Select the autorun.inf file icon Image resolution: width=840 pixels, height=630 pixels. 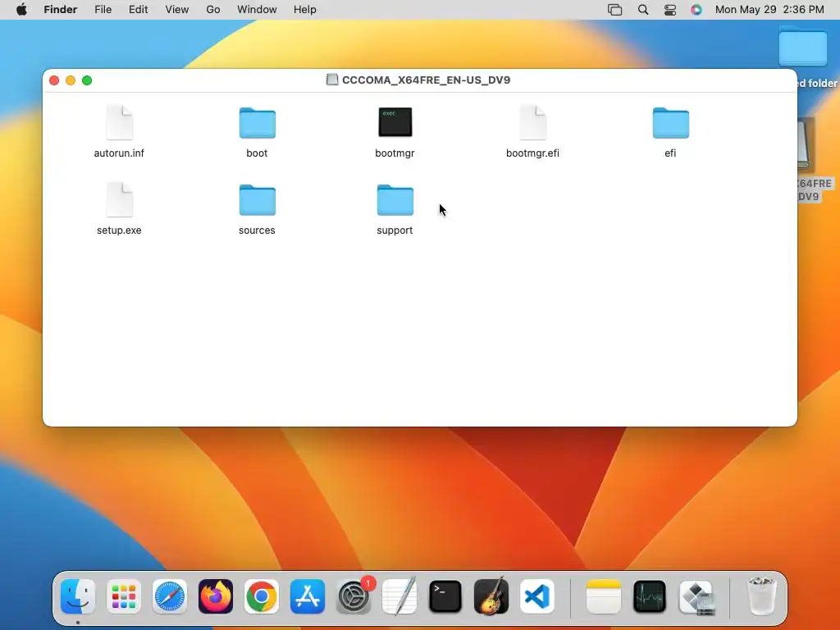(120, 123)
